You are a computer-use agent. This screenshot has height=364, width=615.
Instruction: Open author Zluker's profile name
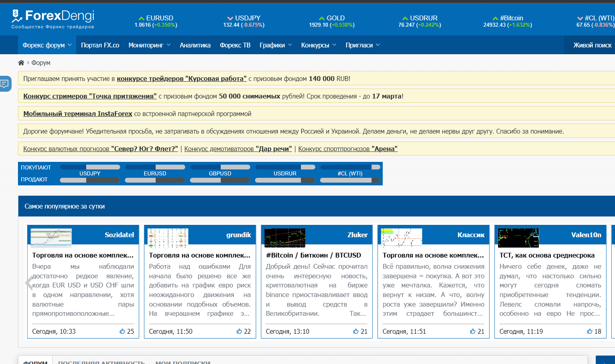358,235
